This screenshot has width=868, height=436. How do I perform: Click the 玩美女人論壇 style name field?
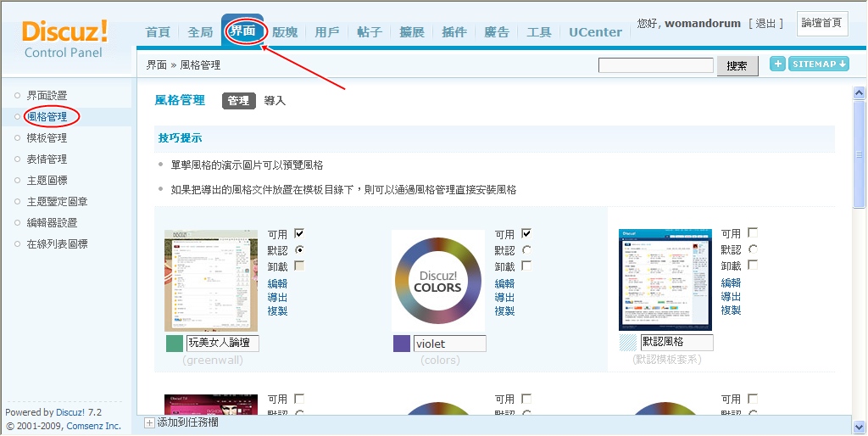223,343
